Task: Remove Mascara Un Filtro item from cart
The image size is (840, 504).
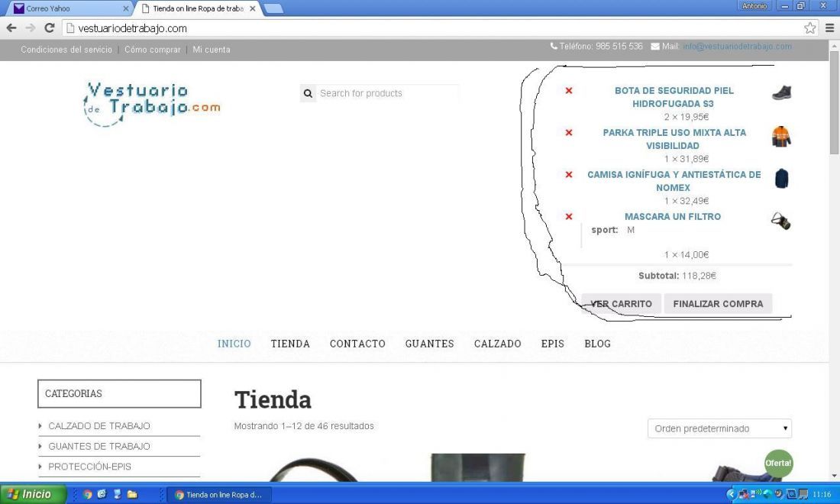Action: pyautogui.click(x=569, y=216)
